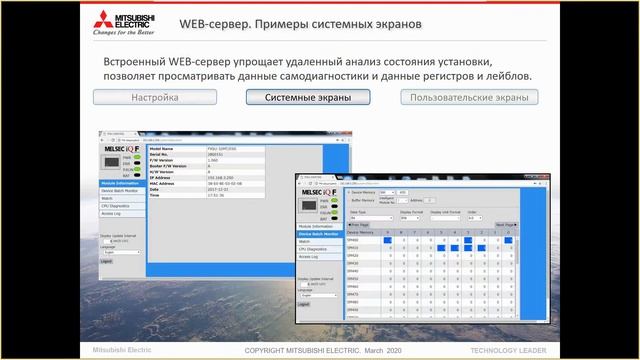Open CPU Diagnostics in left window

coord(122,206)
